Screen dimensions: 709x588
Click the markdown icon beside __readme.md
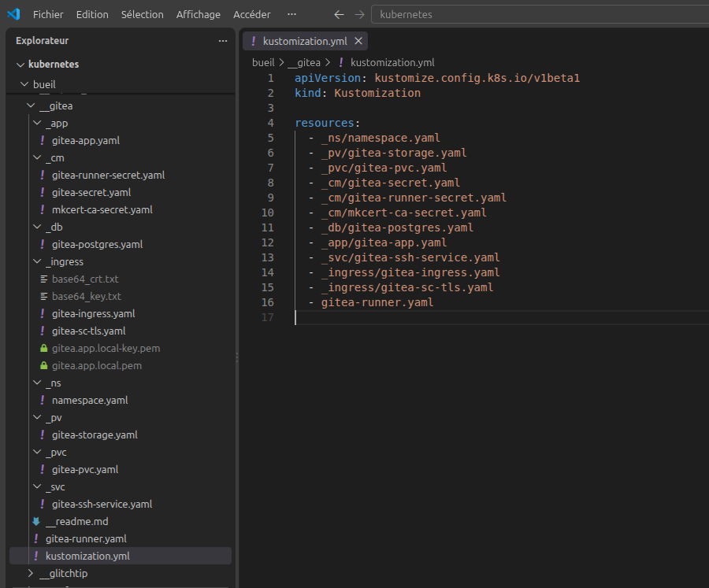pyautogui.click(x=36, y=522)
